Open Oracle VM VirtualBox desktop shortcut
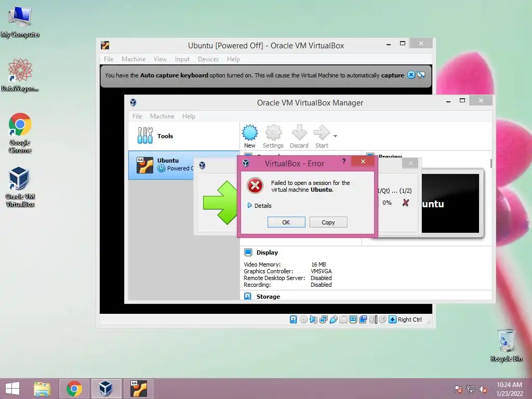 click(x=20, y=187)
